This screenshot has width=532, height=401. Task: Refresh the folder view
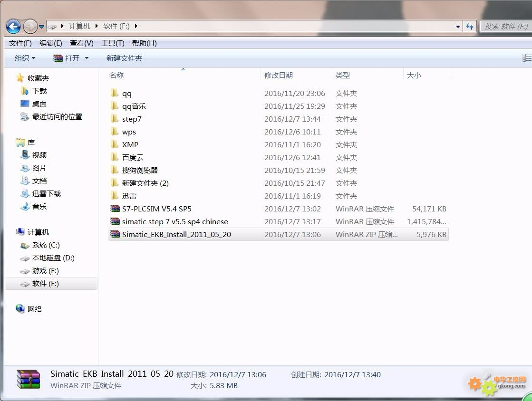[470, 27]
